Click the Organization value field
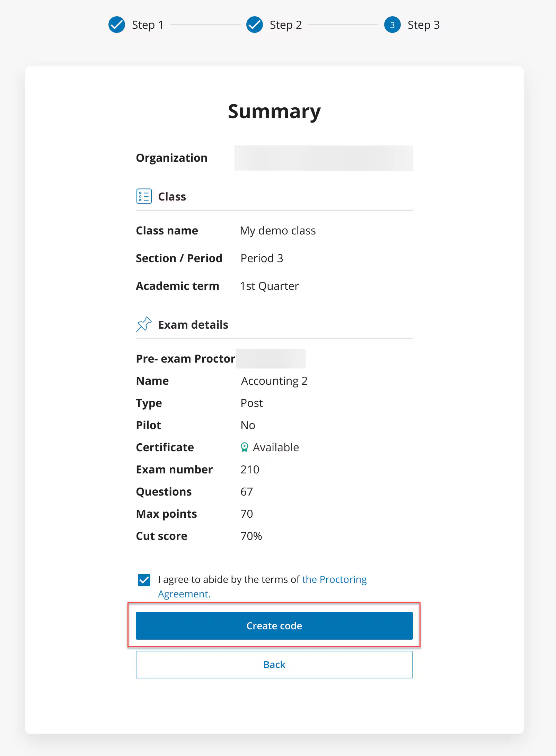 323,158
